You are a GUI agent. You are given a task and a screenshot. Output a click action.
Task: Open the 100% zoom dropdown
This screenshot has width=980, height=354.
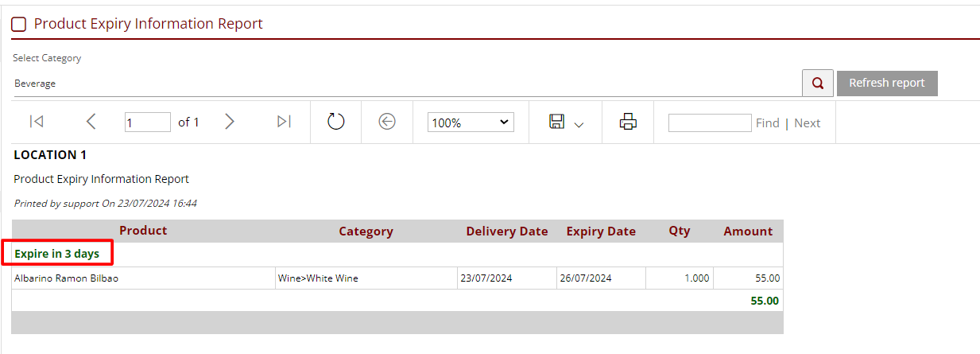[x=471, y=123]
